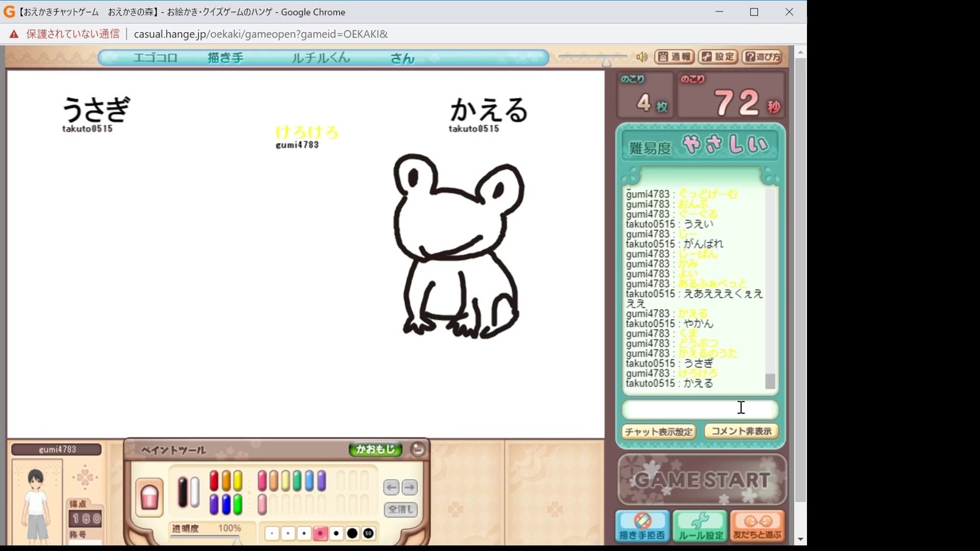The width and height of the screenshot is (980, 551).
Task: Undo with the left arrow button
Action: tap(391, 487)
